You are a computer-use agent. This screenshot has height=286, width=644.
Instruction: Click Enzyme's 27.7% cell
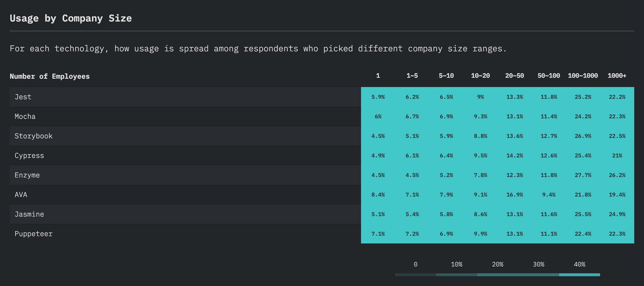click(583, 175)
